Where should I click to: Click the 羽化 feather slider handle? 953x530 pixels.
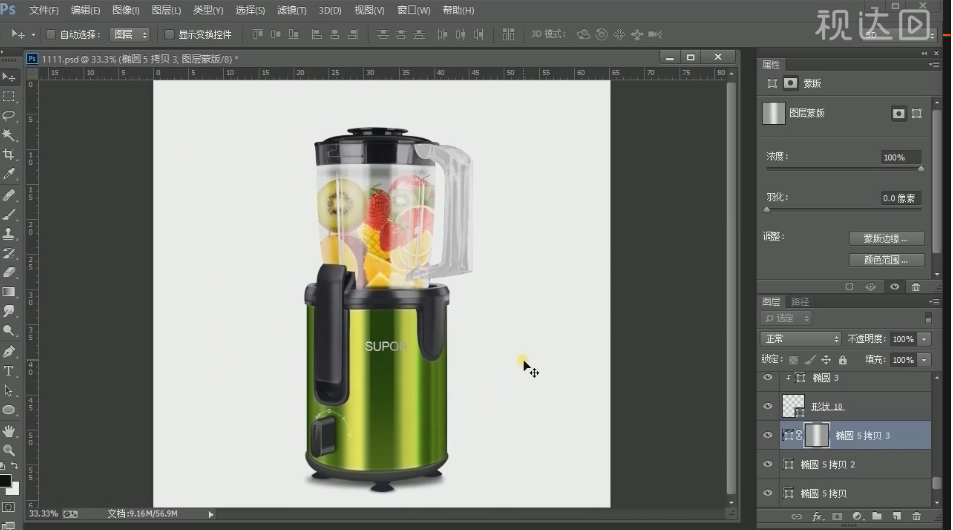[x=767, y=210]
